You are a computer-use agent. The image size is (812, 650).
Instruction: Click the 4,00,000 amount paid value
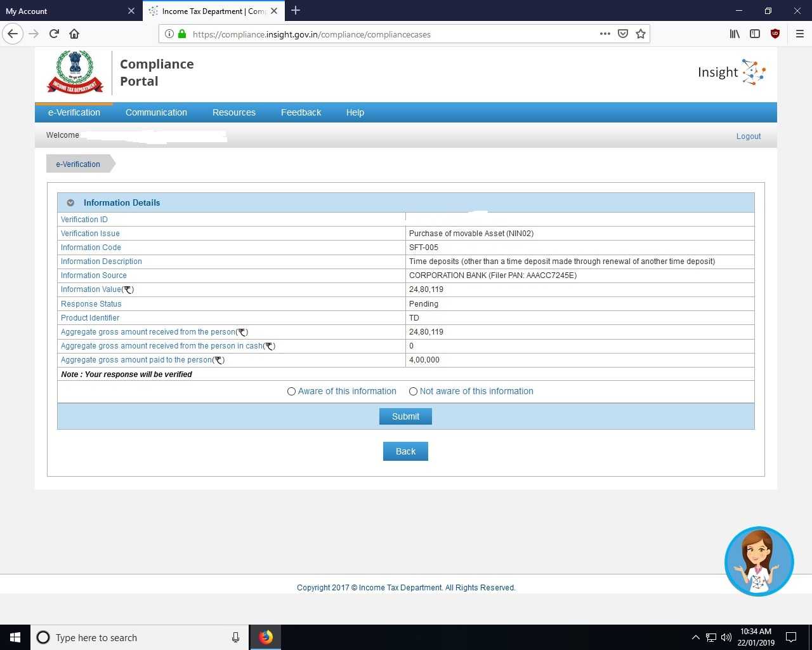[x=424, y=360]
